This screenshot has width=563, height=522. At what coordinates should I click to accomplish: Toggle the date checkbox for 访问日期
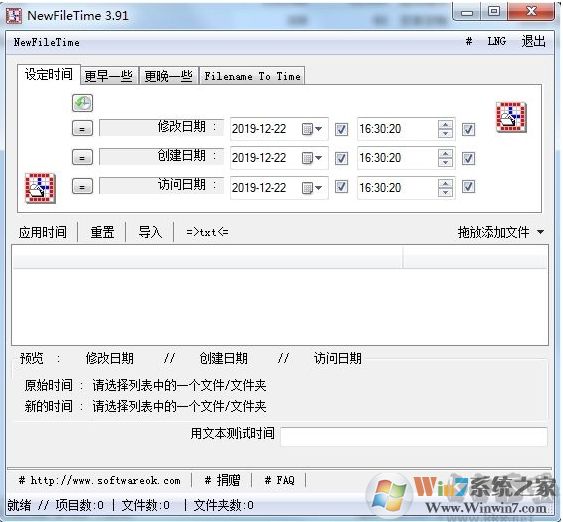tap(341, 187)
